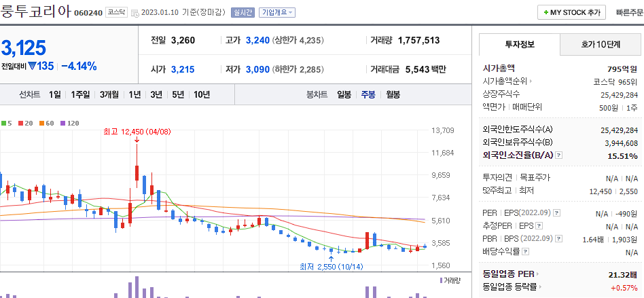
Task: Select the 3년 line chart period
Action: (x=156, y=95)
